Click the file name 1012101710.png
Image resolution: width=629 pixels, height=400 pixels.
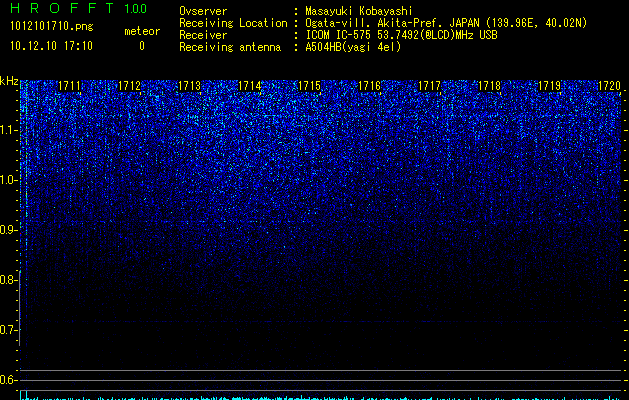(x=52, y=26)
